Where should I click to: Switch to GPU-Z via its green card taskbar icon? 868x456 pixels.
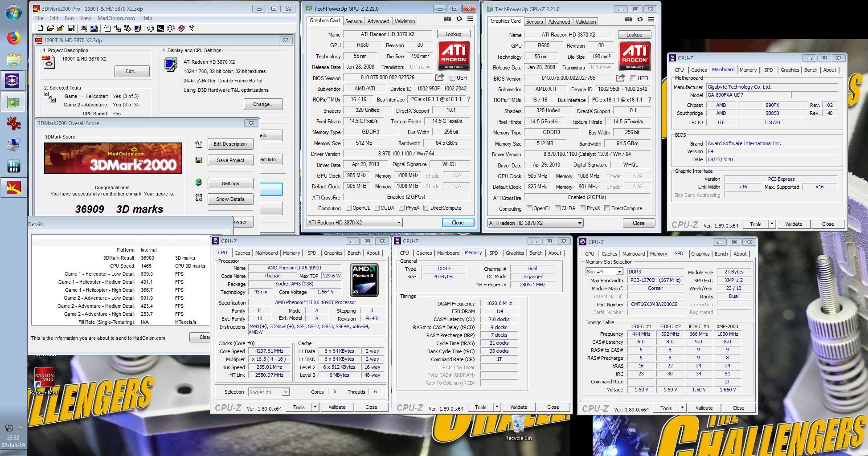(13, 102)
